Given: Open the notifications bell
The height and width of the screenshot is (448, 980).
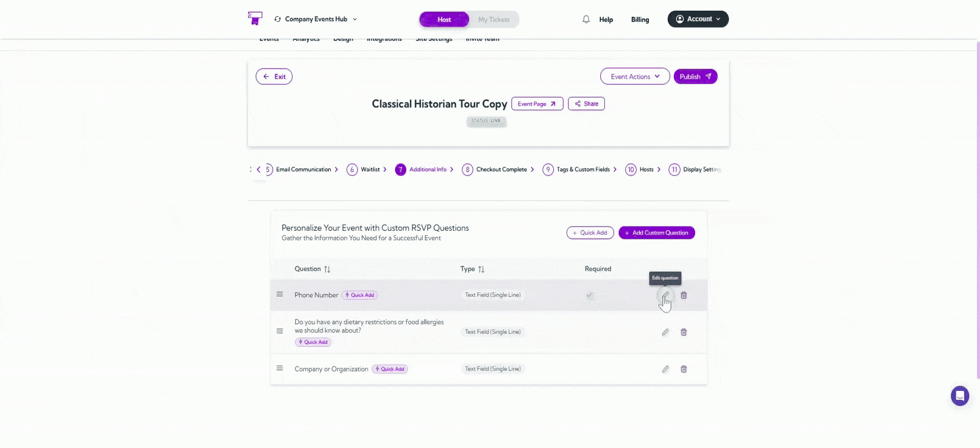Looking at the screenshot, I should click(586, 19).
